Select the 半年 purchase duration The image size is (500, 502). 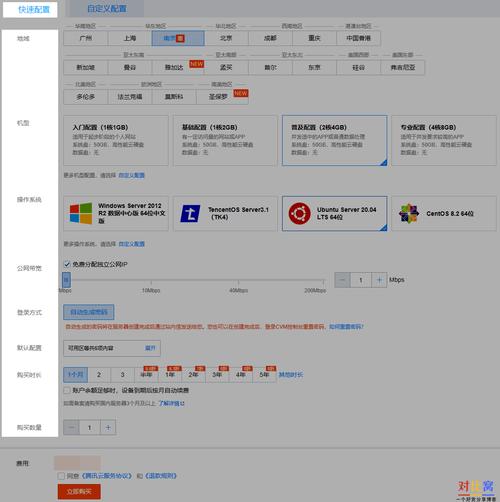tap(146, 375)
